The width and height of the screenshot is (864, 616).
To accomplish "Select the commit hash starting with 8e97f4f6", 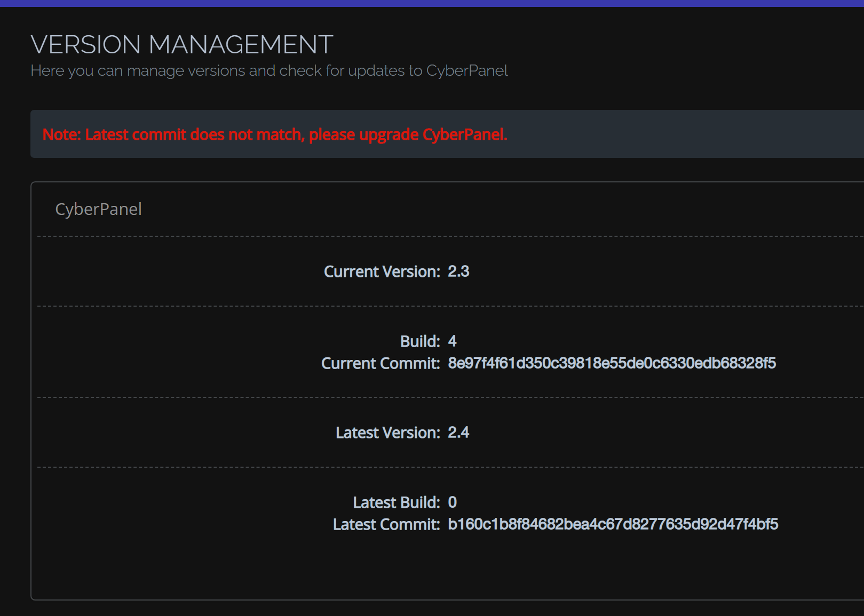I will pyautogui.click(x=612, y=363).
